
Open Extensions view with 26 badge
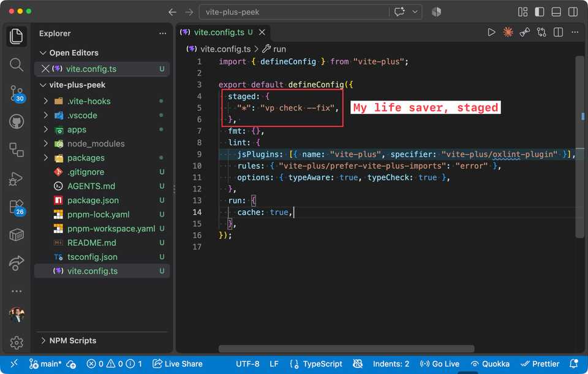17,207
